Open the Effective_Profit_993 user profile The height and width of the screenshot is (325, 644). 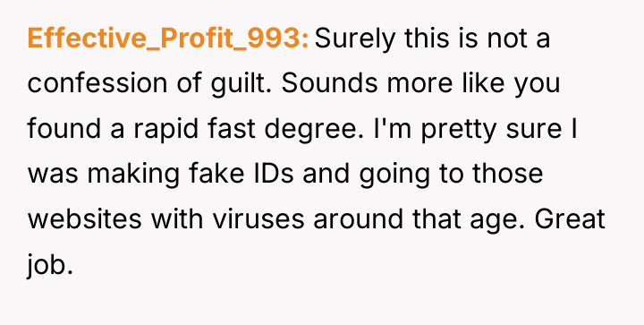(167, 38)
